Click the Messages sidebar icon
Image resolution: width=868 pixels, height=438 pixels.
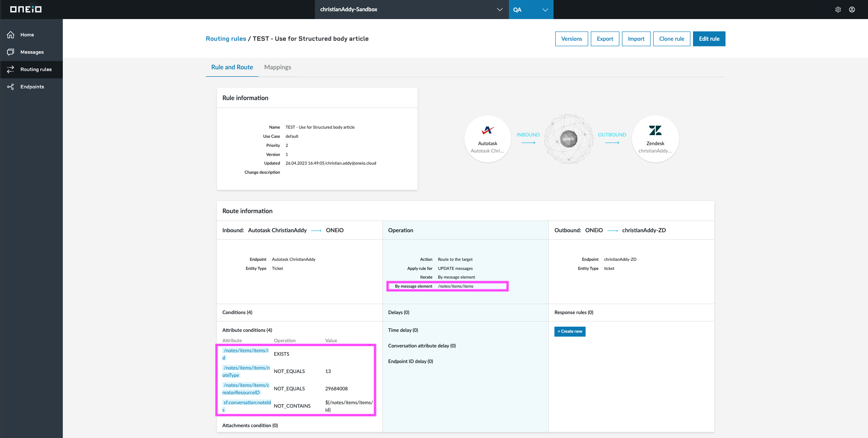coord(11,52)
